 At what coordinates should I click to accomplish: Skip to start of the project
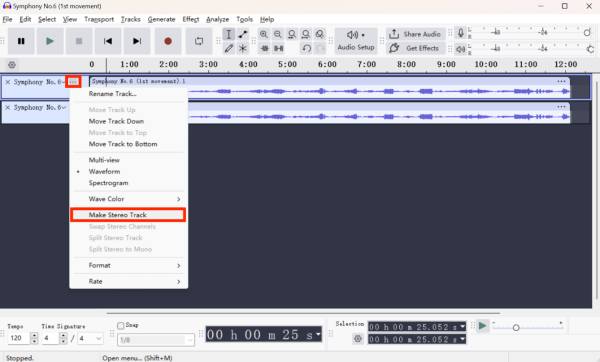click(108, 41)
